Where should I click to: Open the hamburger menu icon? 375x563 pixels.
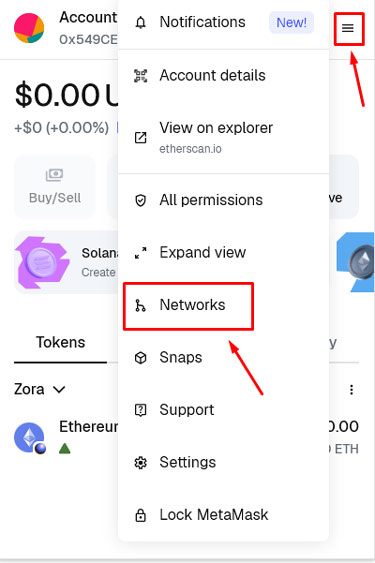[348, 28]
